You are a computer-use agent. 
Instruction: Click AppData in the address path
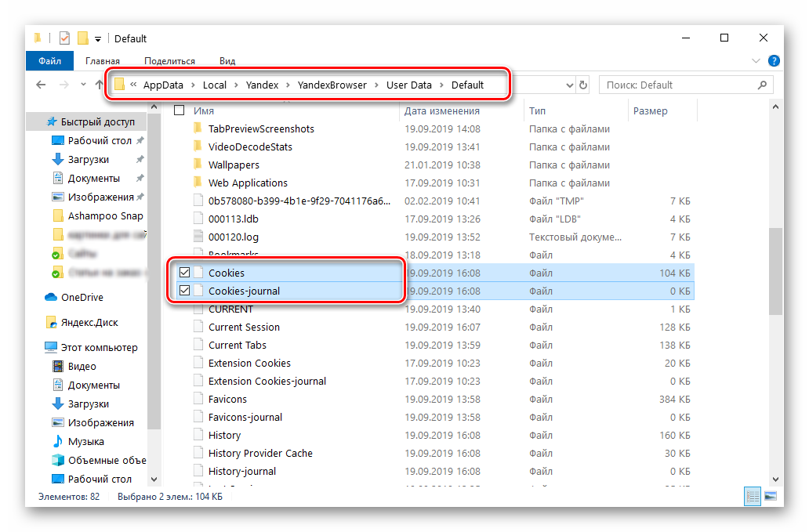pos(163,85)
